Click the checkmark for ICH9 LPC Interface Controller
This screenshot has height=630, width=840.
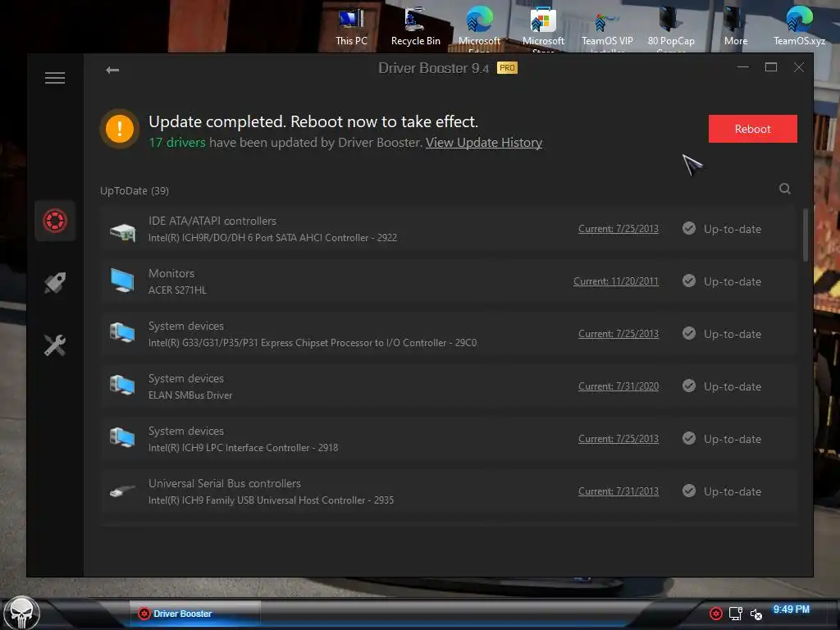[x=689, y=439]
